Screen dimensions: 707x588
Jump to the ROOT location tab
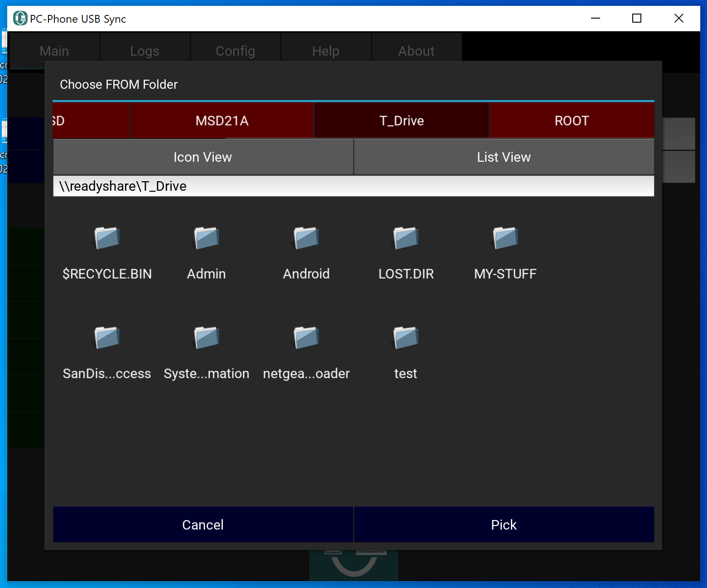pyautogui.click(x=572, y=121)
